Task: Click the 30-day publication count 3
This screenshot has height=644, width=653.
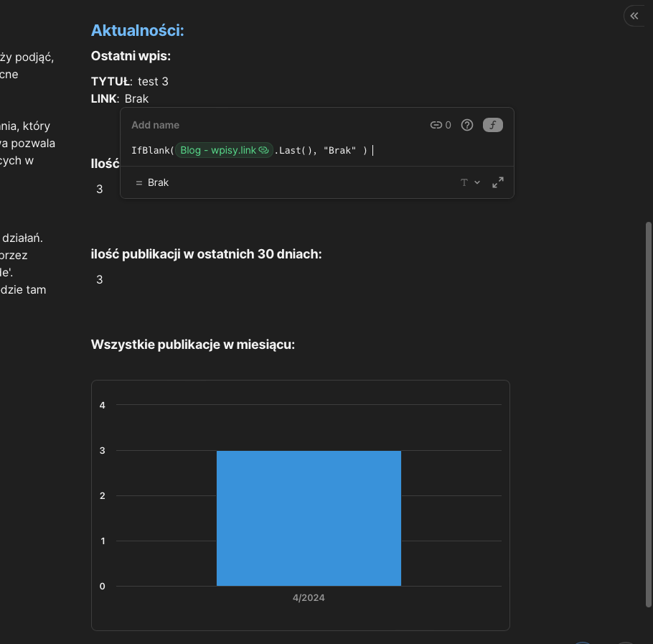Action: (x=100, y=279)
